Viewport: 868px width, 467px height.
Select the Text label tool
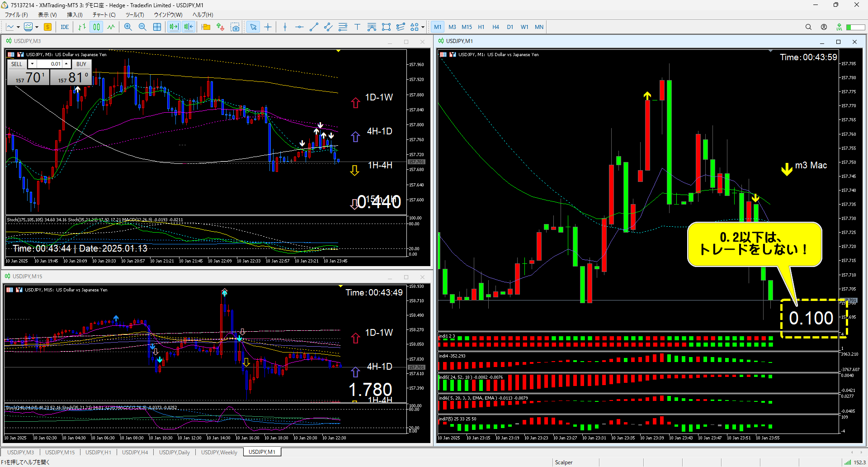pos(357,27)
